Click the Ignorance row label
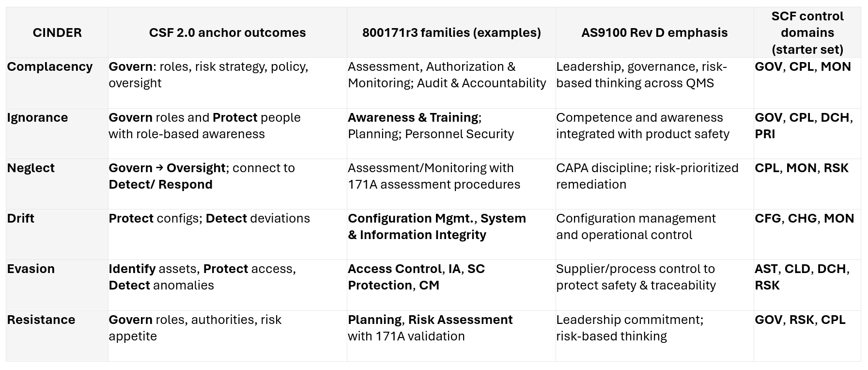868x370 pixels. [37, 117]
